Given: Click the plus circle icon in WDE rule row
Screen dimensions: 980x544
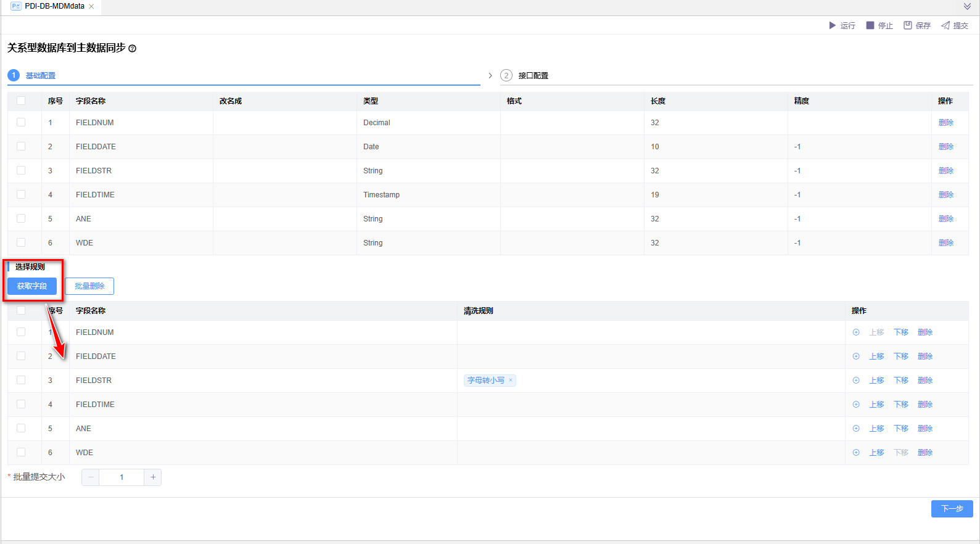Looking at the screenshot, I should click(856, 453).
